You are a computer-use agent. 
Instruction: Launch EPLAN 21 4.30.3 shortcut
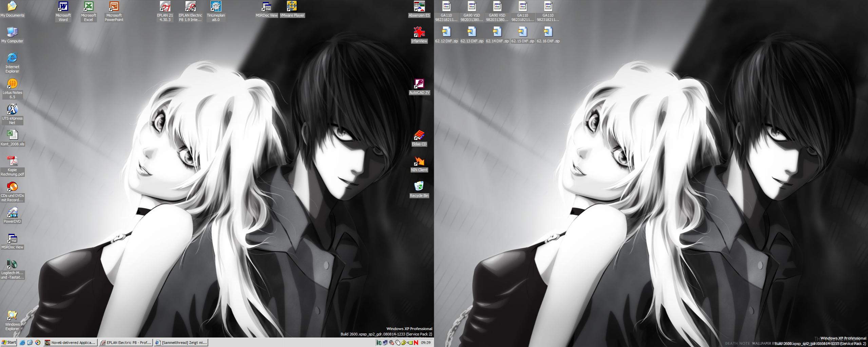[x=165, y=11]
